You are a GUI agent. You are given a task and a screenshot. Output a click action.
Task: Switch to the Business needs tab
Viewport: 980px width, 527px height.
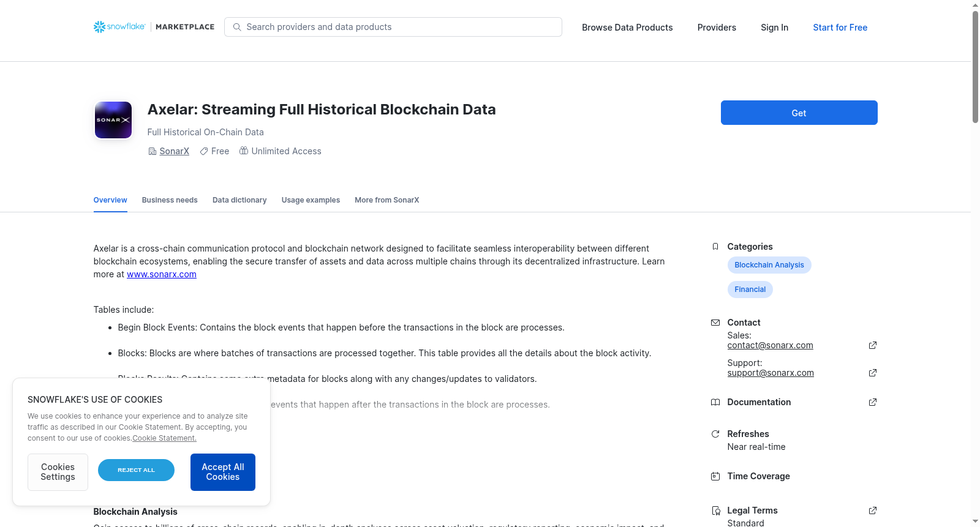(170, 200)
